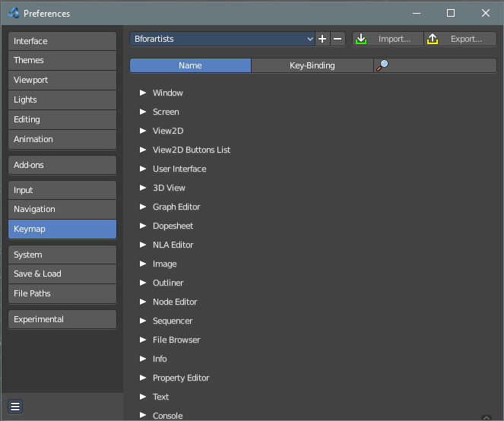Image resolution: width=504 pixels, height=421 pixels.
Task: Maximize the Preferences window
Action: (x=451, y=13)
